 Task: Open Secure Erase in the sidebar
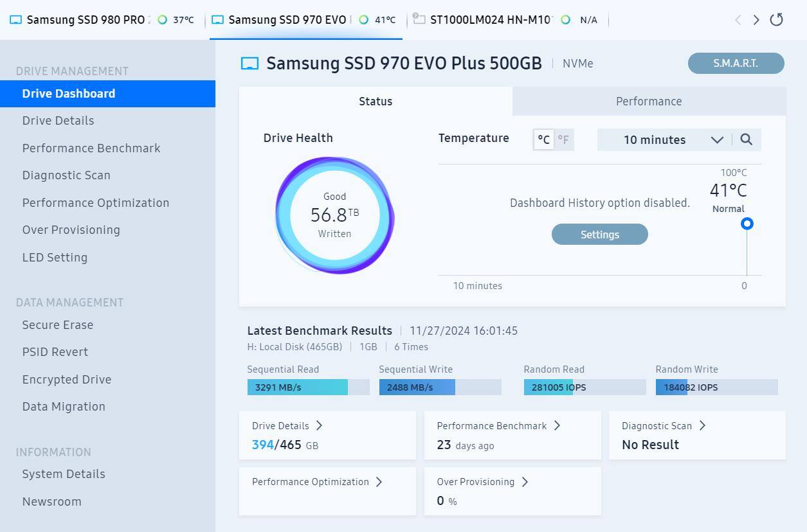(x=58, y=324)
